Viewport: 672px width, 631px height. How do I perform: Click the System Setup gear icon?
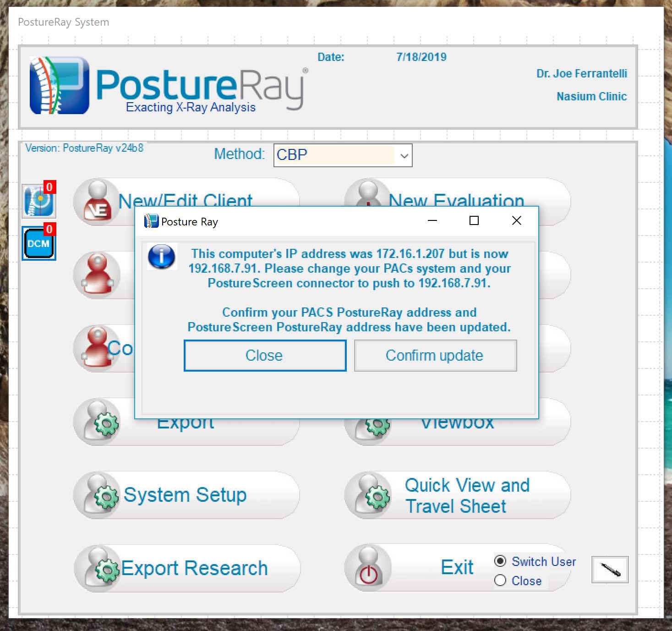[x=97, y=495]
